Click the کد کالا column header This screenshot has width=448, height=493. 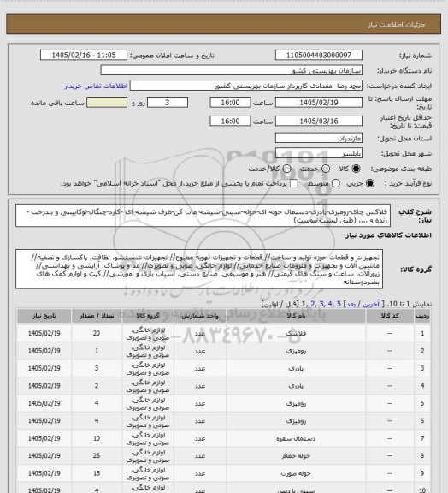click(x=390, y=316)
